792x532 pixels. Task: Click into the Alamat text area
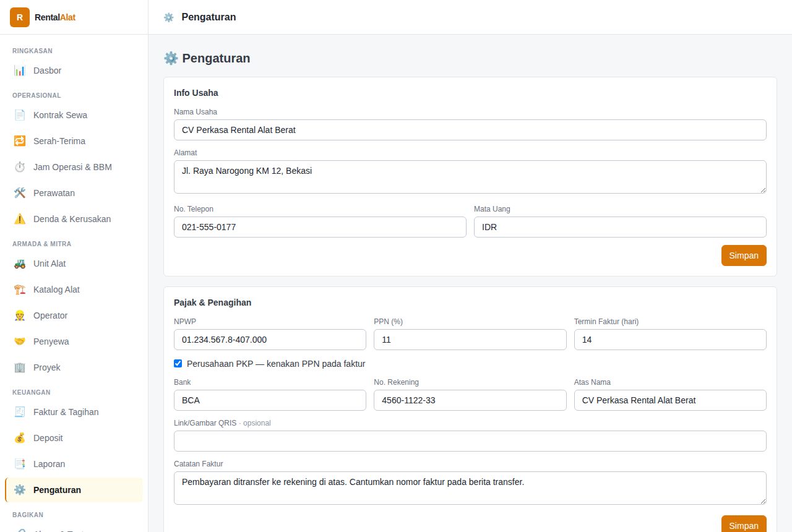pyautogui.click(x=470, y=177)
